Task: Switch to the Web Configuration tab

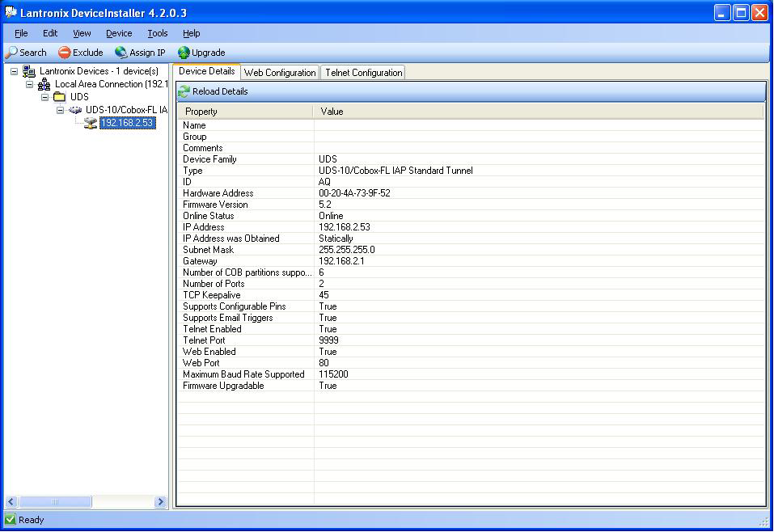Action: point(280,73)
